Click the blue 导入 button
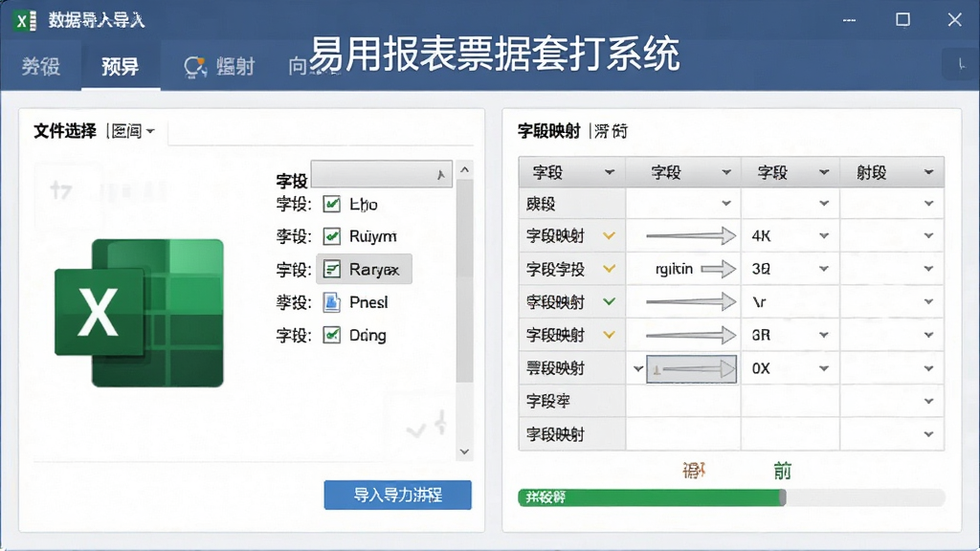This screenshot has width=980, height=551. click(x=397, y=495)
